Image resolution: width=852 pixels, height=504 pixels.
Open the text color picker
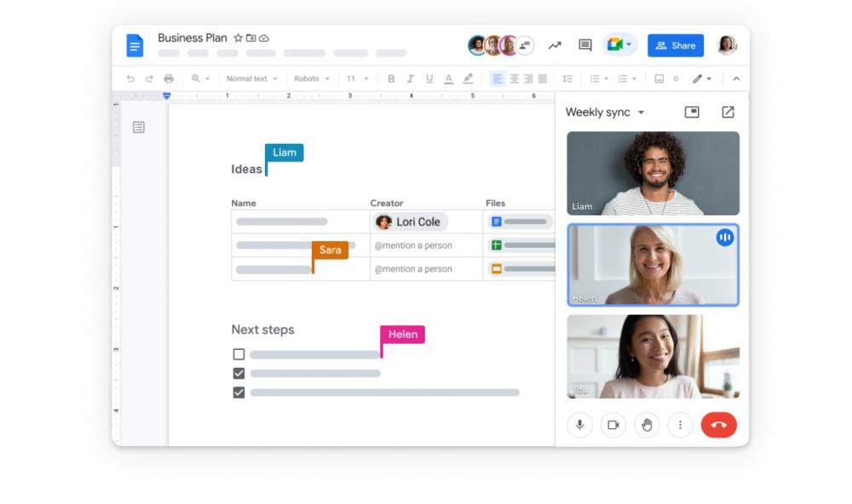tap(448, 79)
